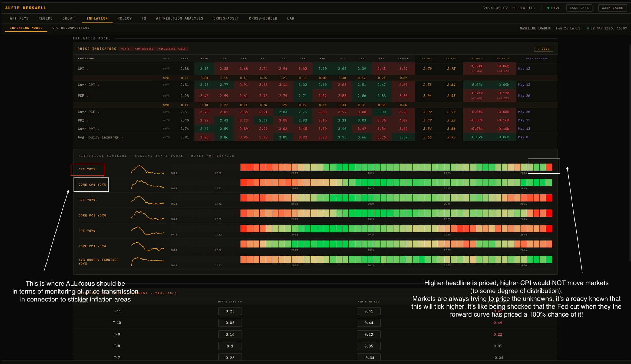Click the CPI YoY% sparkline chart
This screenshot has height=364, width=631.
click(x=147, y=169)
